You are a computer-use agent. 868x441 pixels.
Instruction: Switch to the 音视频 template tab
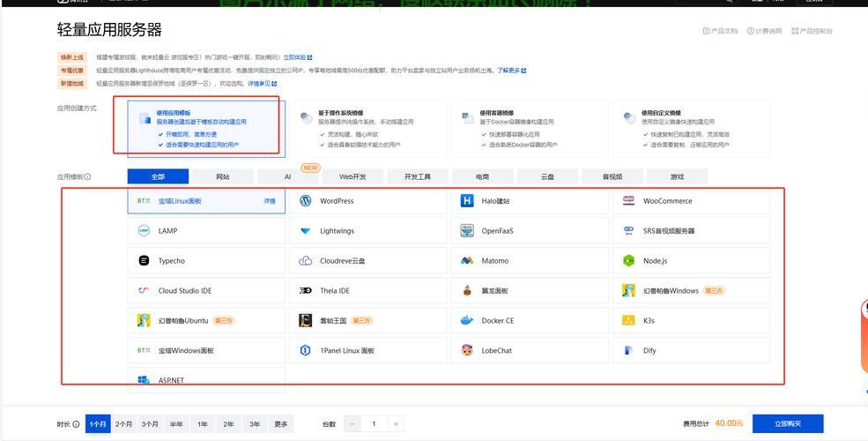pos(612,176)
